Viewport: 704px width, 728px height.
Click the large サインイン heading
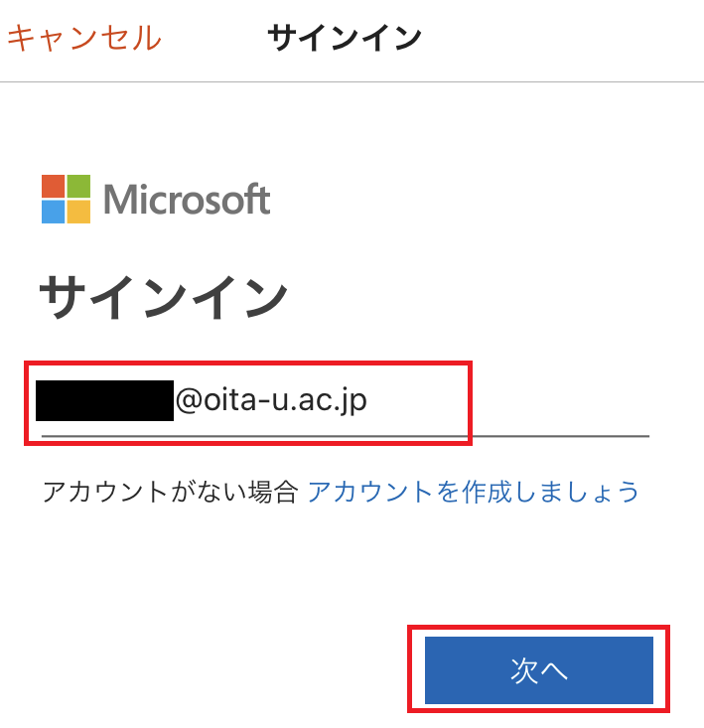tap(164, 296)
